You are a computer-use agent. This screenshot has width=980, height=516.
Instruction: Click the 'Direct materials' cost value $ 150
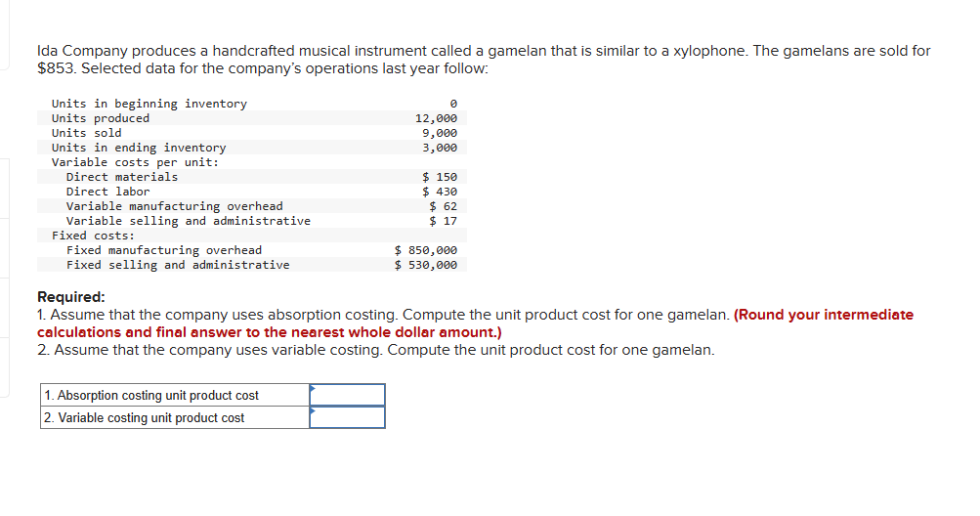[440, 177]
